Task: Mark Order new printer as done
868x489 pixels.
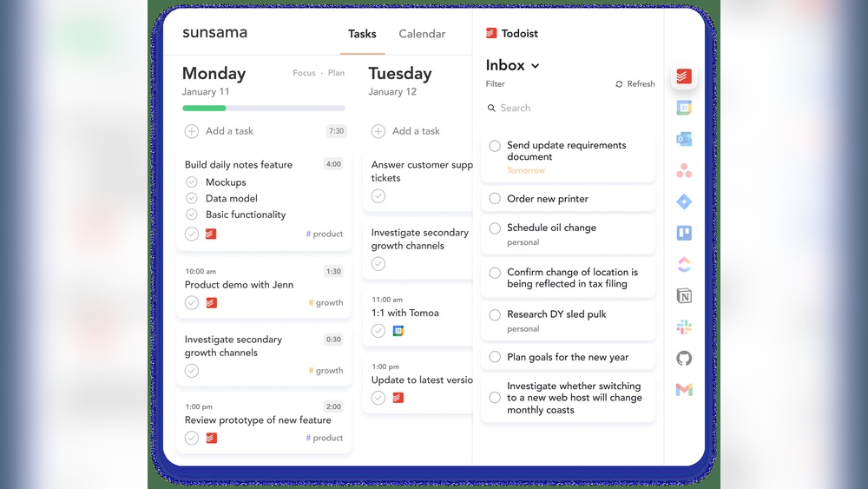Action: [495, 198]
